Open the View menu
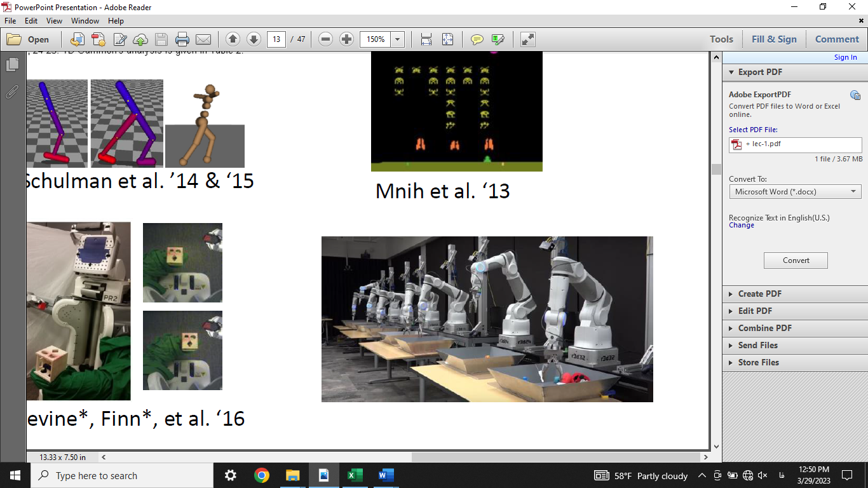Image resolution: width=868 pixels, height=488 pixels. (x=55, y=21)
